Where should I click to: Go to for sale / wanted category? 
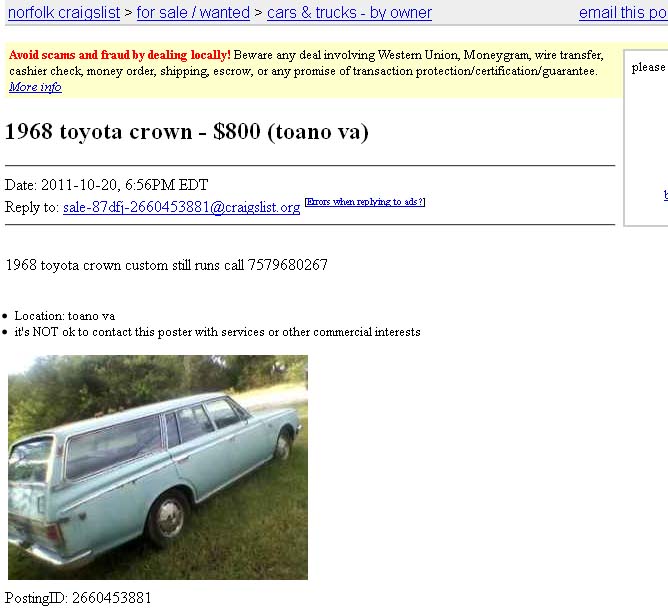tap(193, 13)
